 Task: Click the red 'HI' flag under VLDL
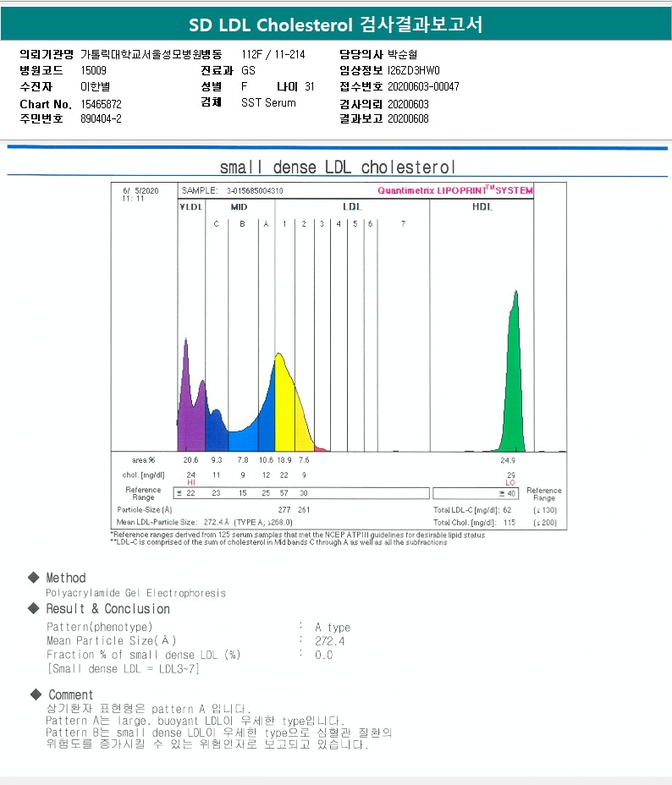[190, 482]
